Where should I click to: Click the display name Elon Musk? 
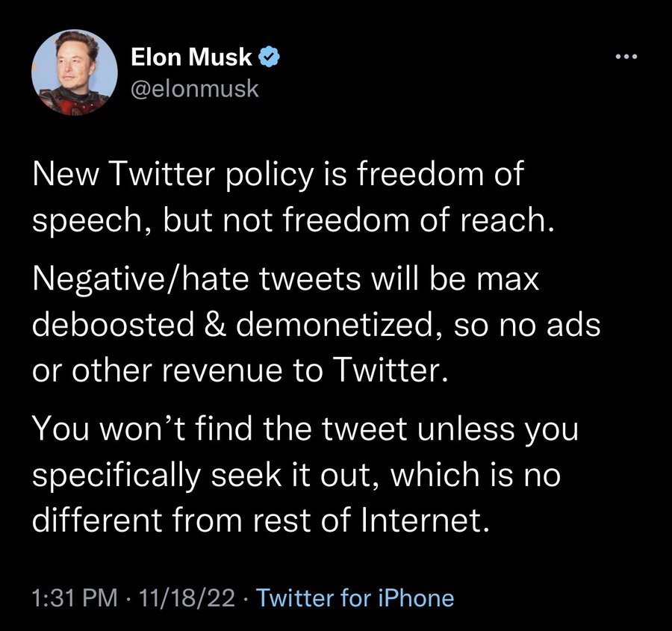(x=191, y=57)
